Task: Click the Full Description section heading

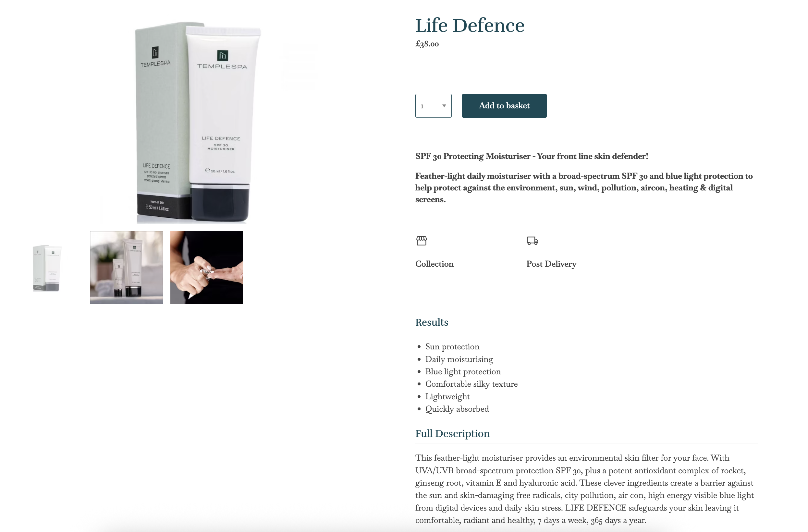Action: click(x=452, y=434)
